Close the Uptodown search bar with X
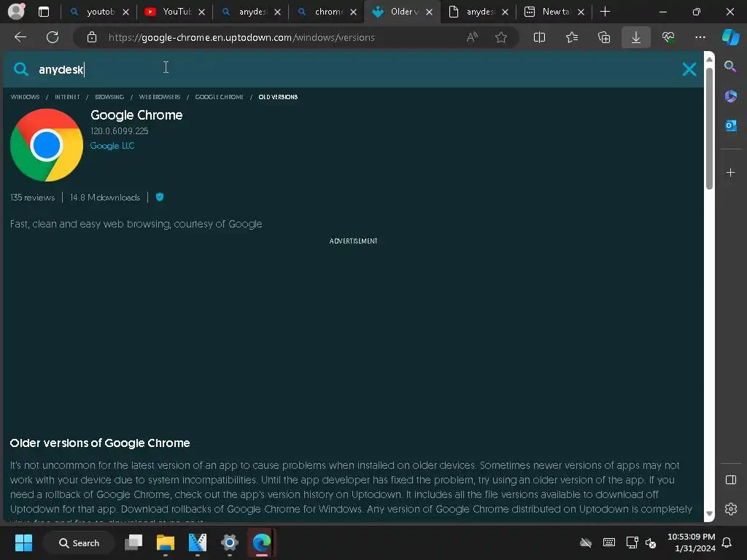 (x=689, y=69)
